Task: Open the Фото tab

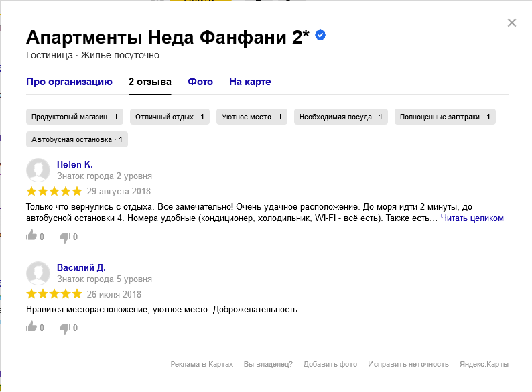Action: (x=200, y=82)
